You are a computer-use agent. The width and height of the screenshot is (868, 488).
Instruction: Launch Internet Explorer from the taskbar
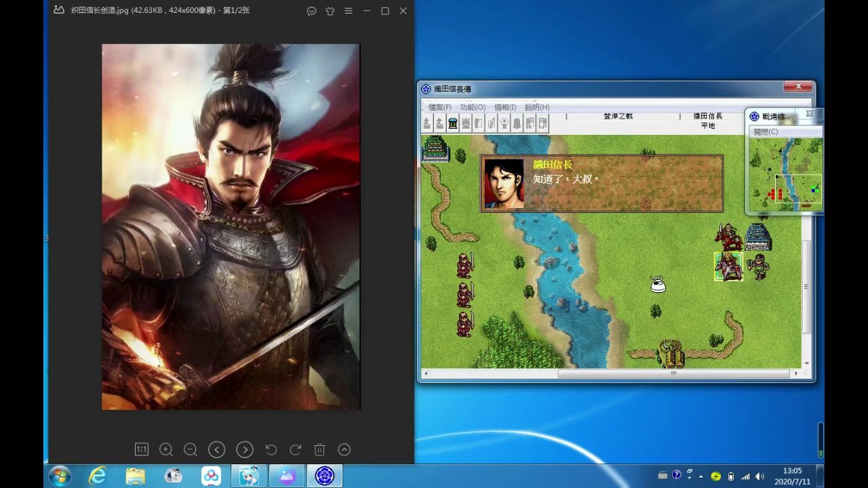click(x=98, y=476)
